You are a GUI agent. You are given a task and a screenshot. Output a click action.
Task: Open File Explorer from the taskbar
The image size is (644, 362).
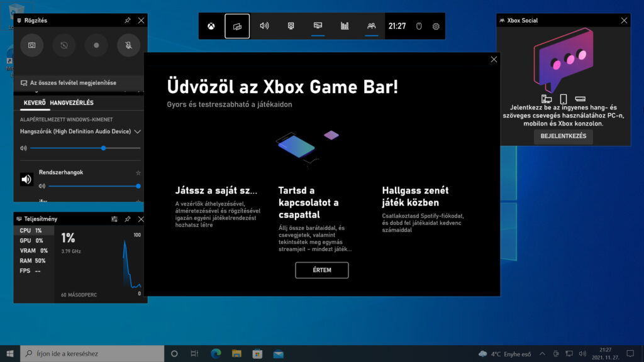point(236,353)
